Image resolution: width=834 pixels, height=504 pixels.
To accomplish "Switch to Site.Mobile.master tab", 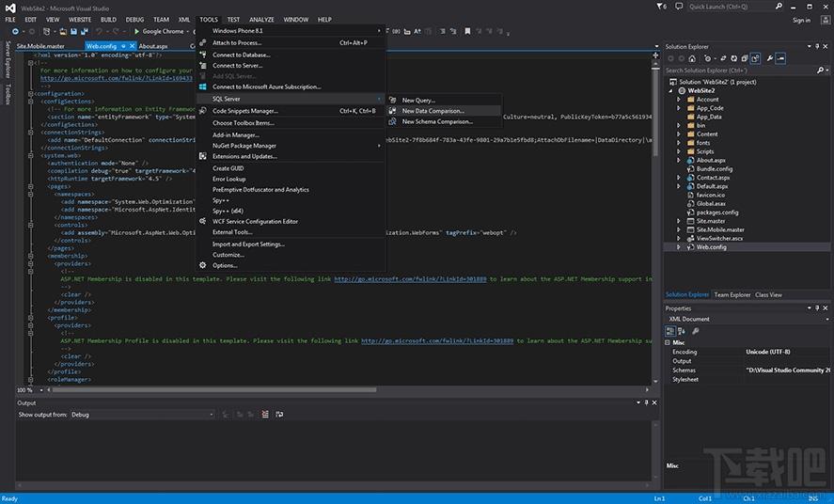I will 40,46.
